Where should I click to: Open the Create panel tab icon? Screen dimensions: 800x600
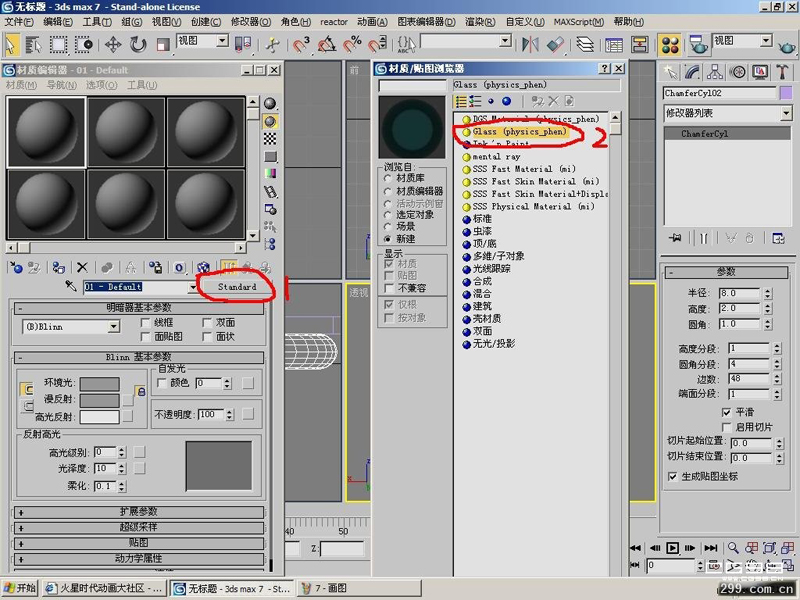pyautogui.click(x=670, y=72)
